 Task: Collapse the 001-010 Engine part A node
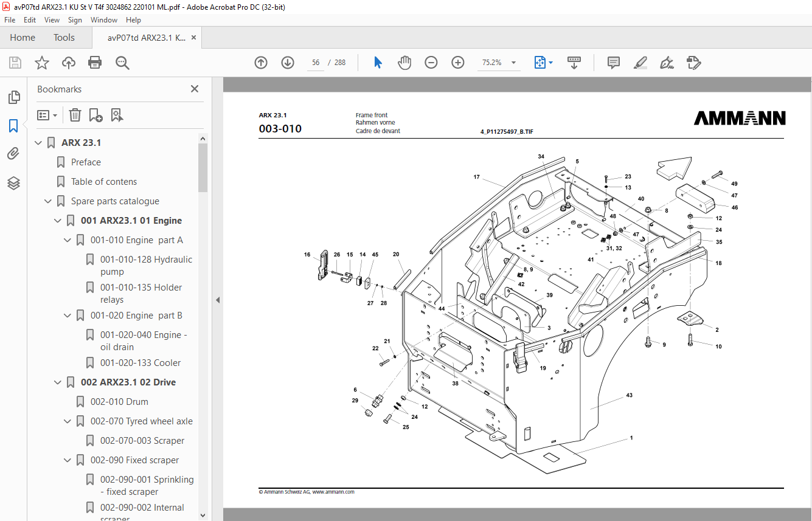[68, 240]
